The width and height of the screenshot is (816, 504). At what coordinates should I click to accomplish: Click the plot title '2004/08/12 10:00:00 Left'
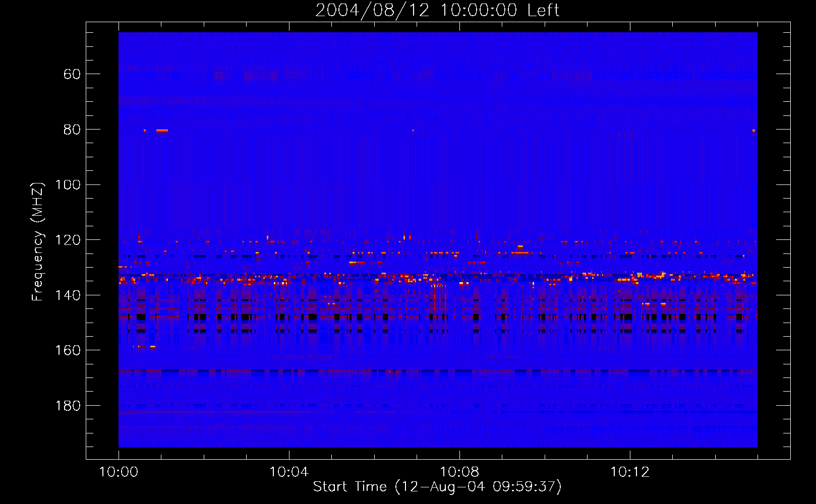(x=437, y=10)
